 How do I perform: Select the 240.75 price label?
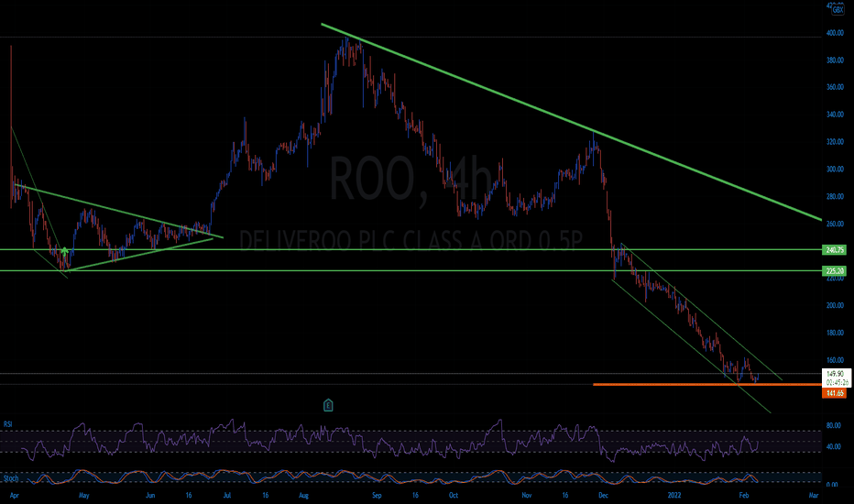tap(835, 250)
